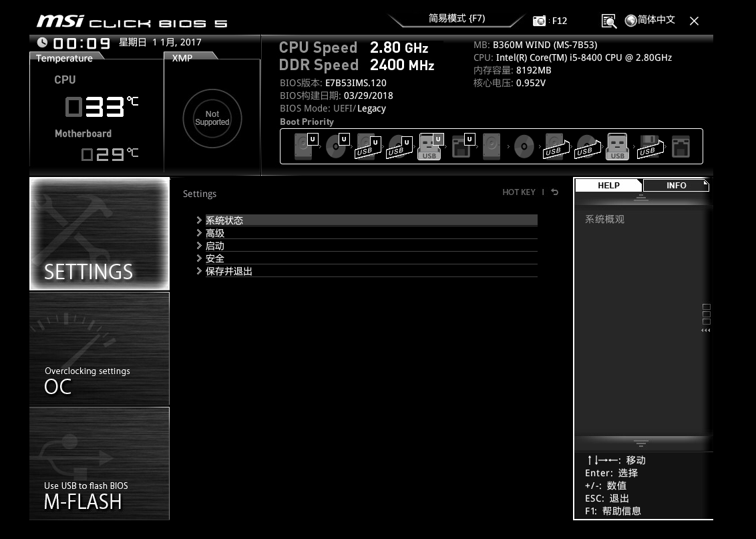This screenshot has height=539, width=756.
Task: Switch to the INFO tab
Action: pos(676,185)
